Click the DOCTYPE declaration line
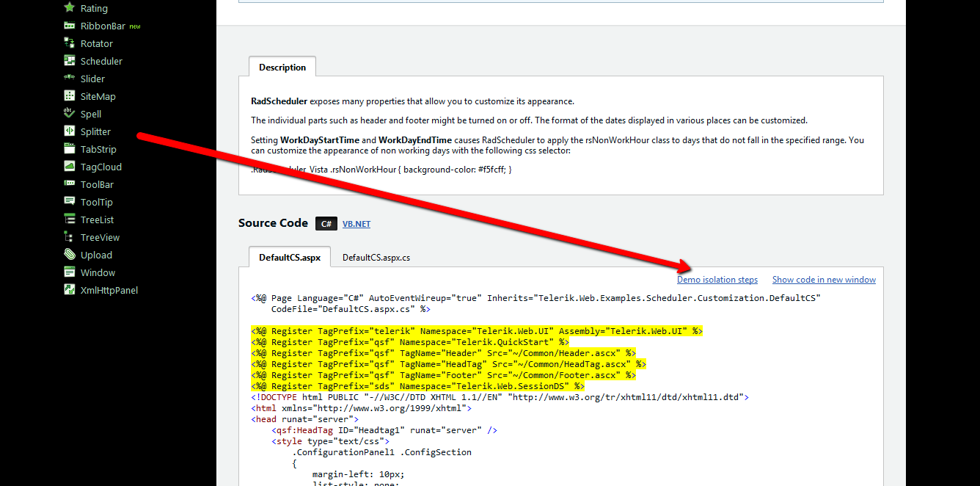This screenshot has width=980, height=486. pos(500,397)
